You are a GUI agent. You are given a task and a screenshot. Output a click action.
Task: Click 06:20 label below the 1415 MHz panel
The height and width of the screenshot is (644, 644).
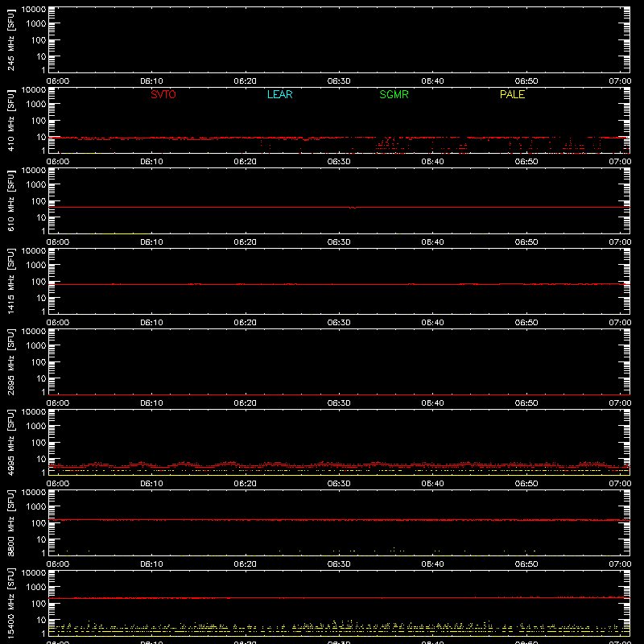point(246,323)
